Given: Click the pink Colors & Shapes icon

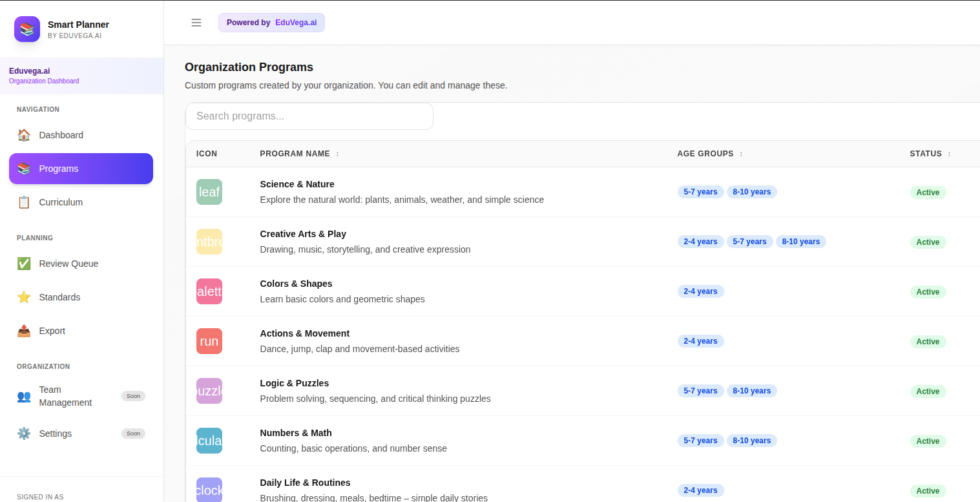Looking at the screenshot, I should [209, 291].
